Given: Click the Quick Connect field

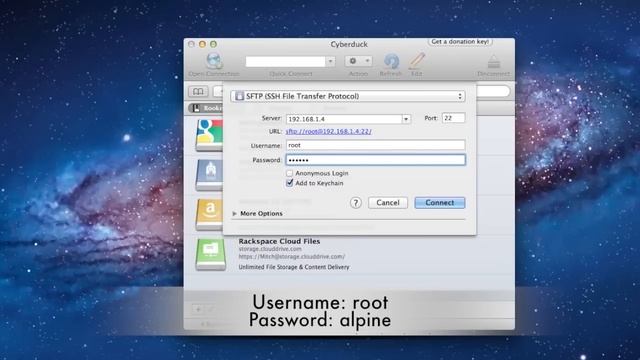Looking at the screenshot, I should [x=285, y=61].
